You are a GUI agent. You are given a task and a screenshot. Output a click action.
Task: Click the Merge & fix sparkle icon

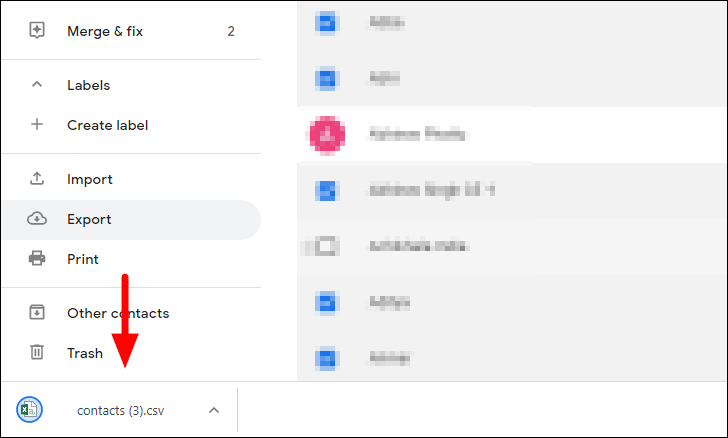tap(37, 31)
